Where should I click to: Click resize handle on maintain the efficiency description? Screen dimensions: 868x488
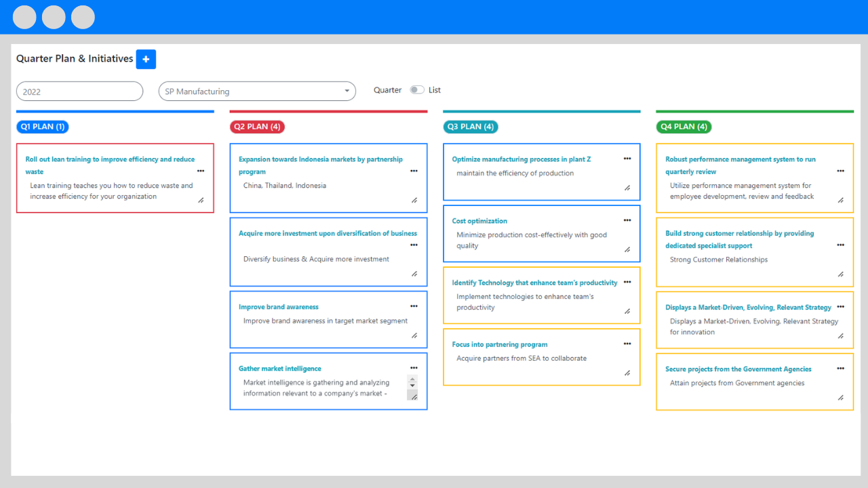[627, 188]
